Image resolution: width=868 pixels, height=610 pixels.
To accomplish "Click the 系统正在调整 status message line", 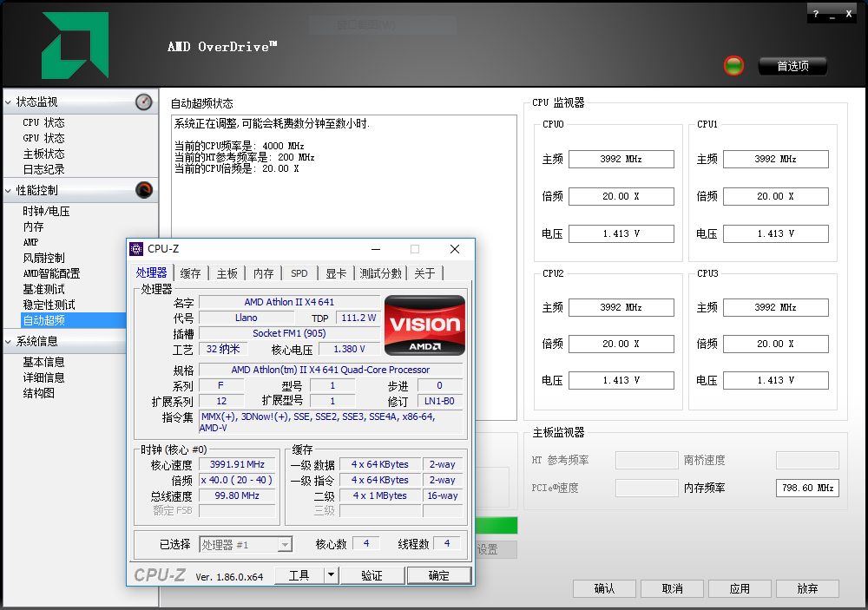I will click(x=272, y=123).
